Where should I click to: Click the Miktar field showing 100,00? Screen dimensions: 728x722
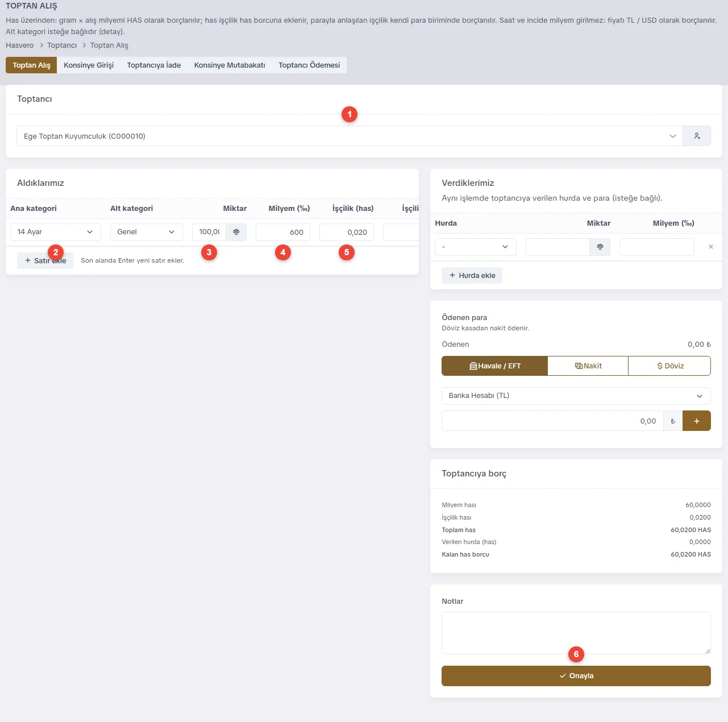click(209, 232)
